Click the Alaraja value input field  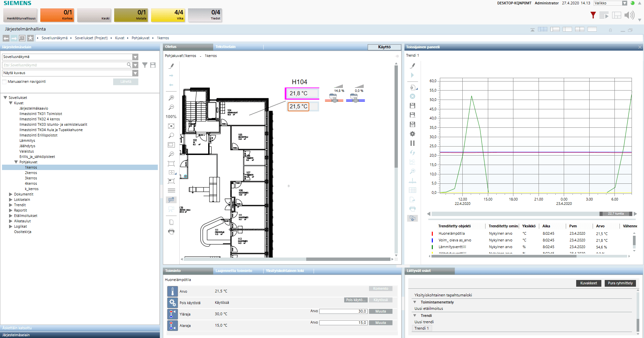pos(343,323)
